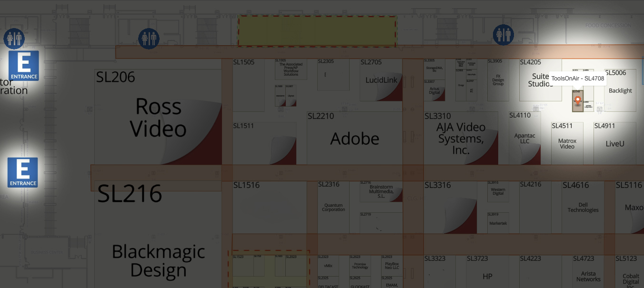644x288 pixels.
Task: Select the Quantum Corporation booth SL2316
Action: click(x=333, y=208)
